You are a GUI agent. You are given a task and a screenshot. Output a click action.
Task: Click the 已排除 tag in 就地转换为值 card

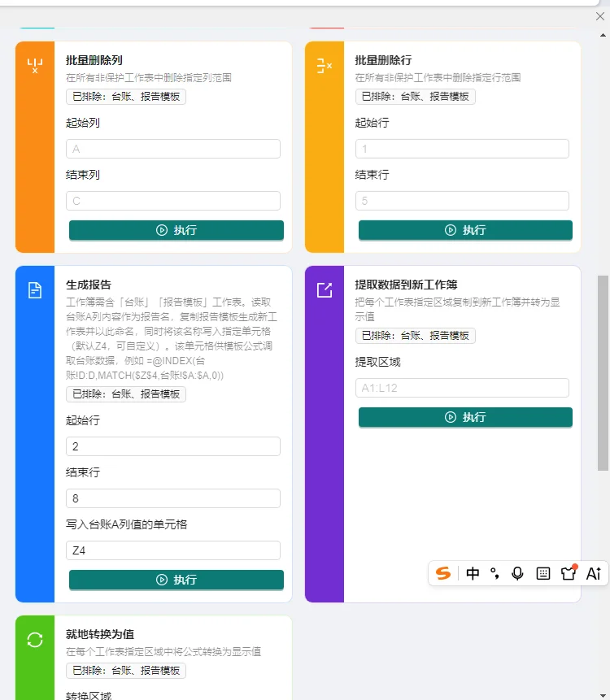coord(126,671)
